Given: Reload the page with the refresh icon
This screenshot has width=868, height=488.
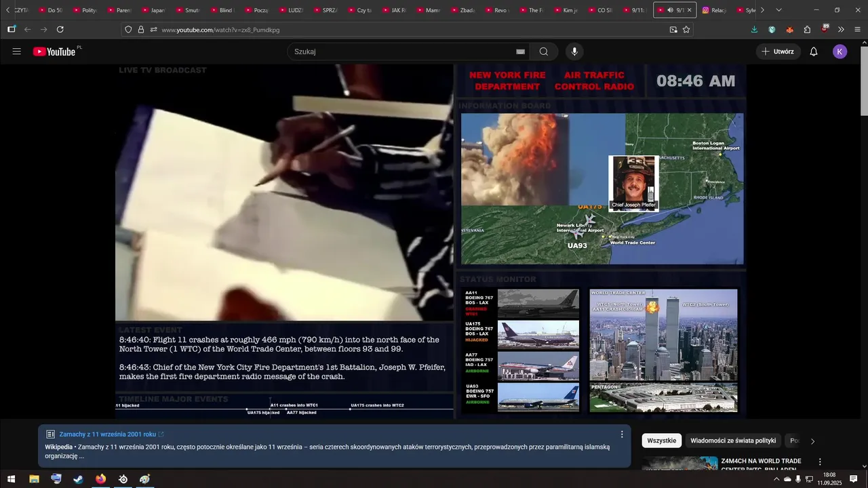Looking at the screenshot, I should point(60,29).
